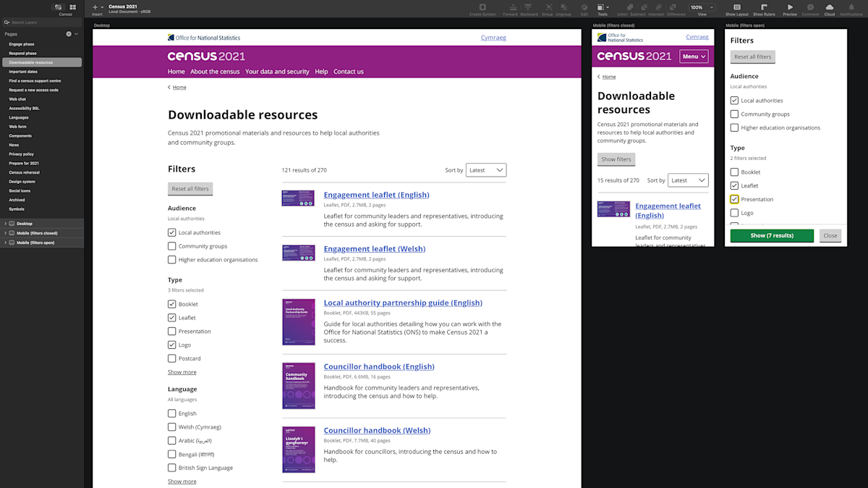The image size is (868, 488).
Task: Uncheck Presentation in mobile filters open artboard
Action: [x=734, y=199]
